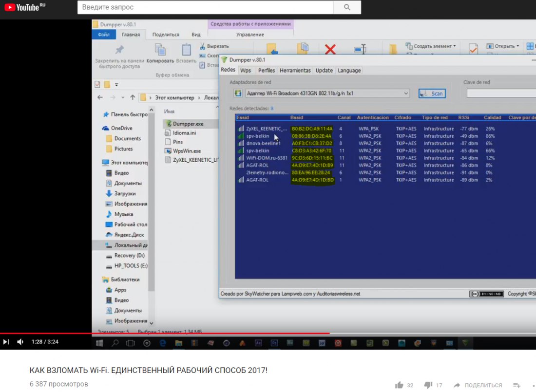Open the Открыть dropdown in ribbon

(x=503, y=46)
